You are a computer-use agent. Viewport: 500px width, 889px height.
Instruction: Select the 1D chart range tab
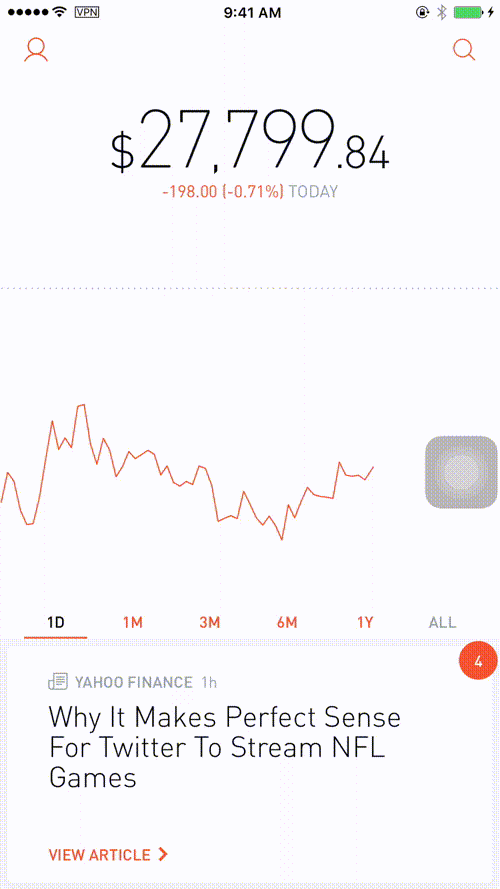tap(56, 623)
